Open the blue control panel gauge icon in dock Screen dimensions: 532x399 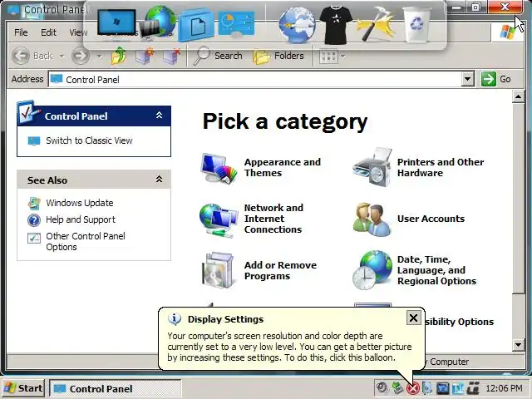(x=236, y=24)
